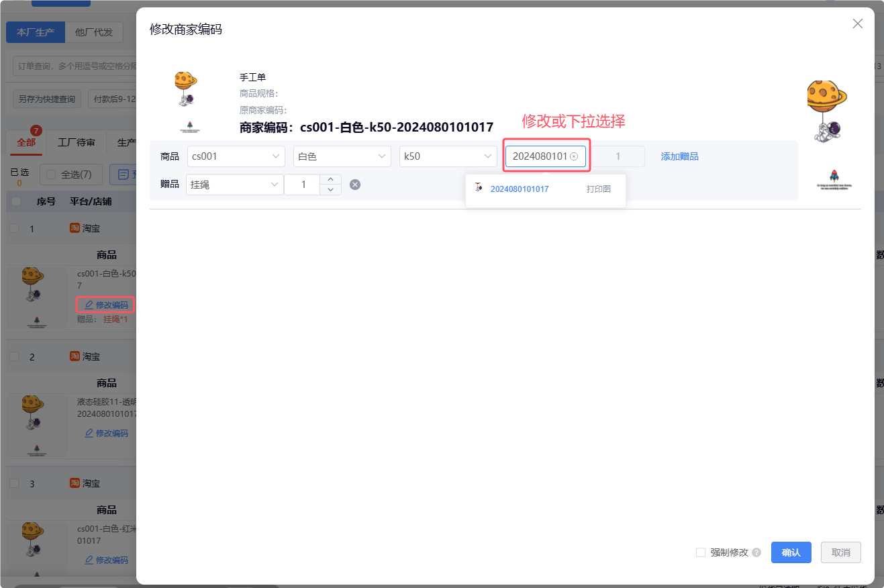Close the 修改商家编码 dialog

(x=857, y=23)
